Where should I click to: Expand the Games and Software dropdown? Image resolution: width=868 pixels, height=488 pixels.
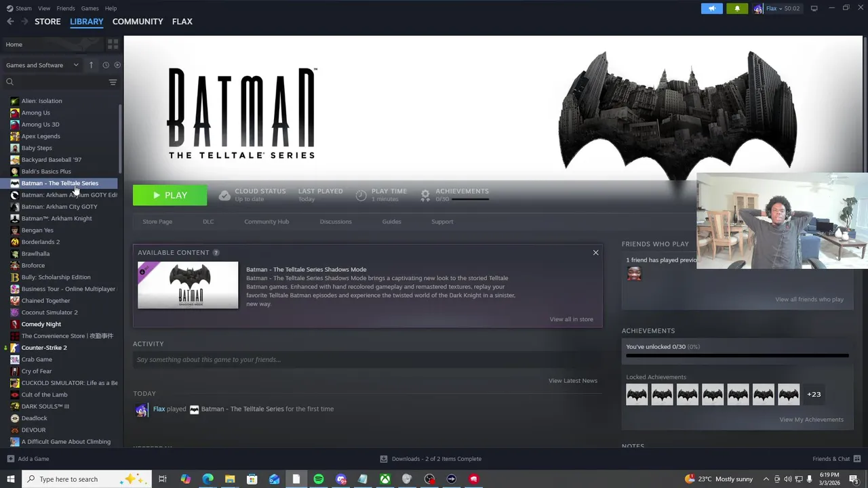(42, 65)
